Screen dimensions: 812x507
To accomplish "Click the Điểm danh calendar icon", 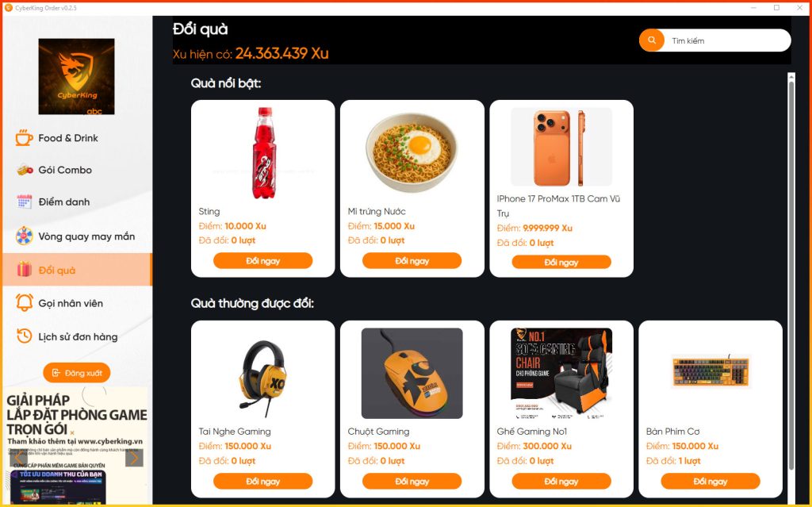I will (x=23, y=202).
